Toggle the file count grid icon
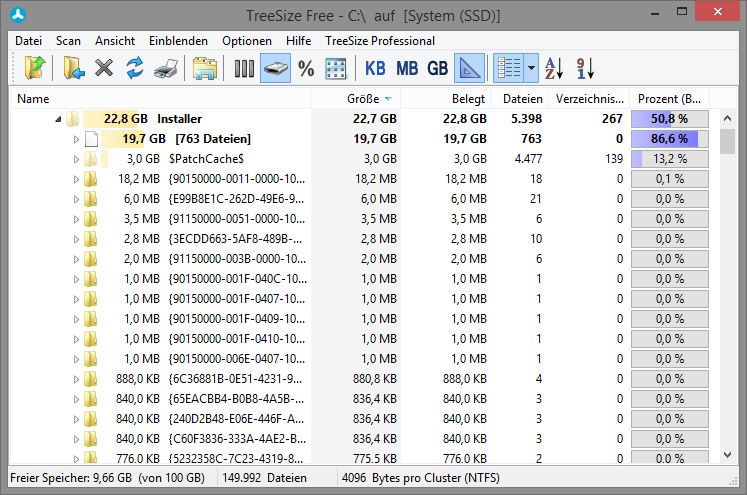 point(335,69)
